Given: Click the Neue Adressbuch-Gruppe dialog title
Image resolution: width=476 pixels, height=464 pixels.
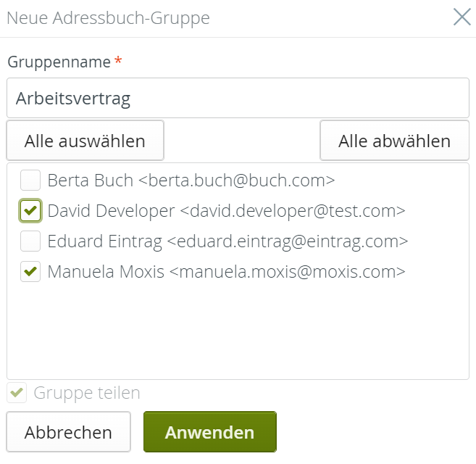Looking at the screenshot, I should pyautogui.click(x=108, y=18).
